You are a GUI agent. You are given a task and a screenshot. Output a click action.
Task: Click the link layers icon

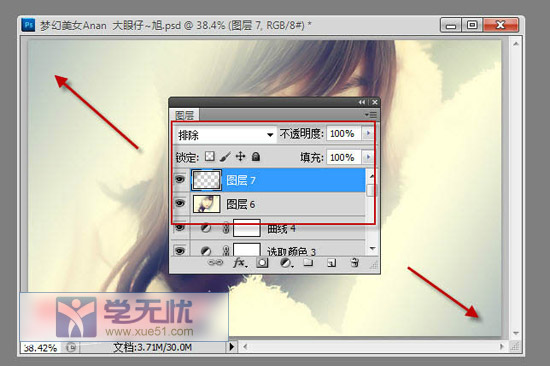[x=215, y=262]
